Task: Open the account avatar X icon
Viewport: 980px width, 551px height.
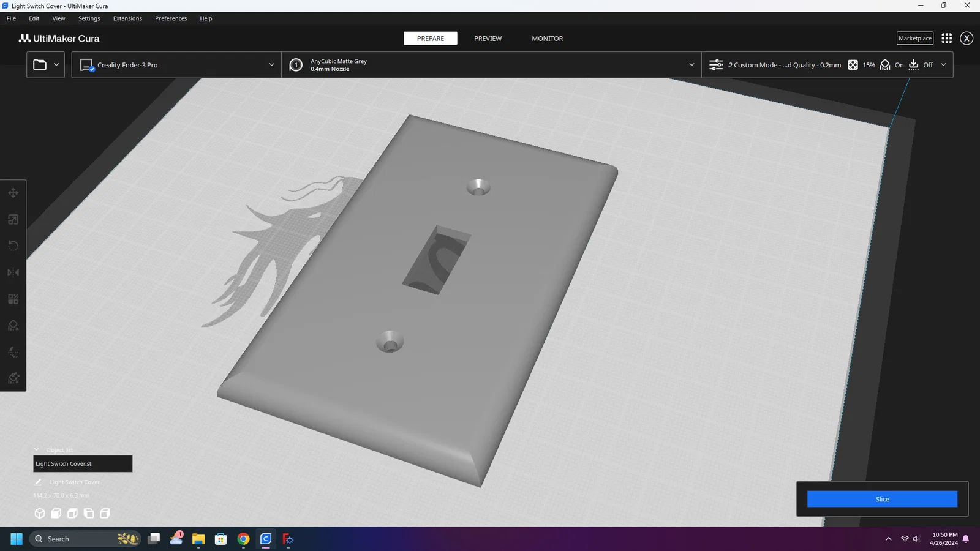Action: (x=967, y=38)
